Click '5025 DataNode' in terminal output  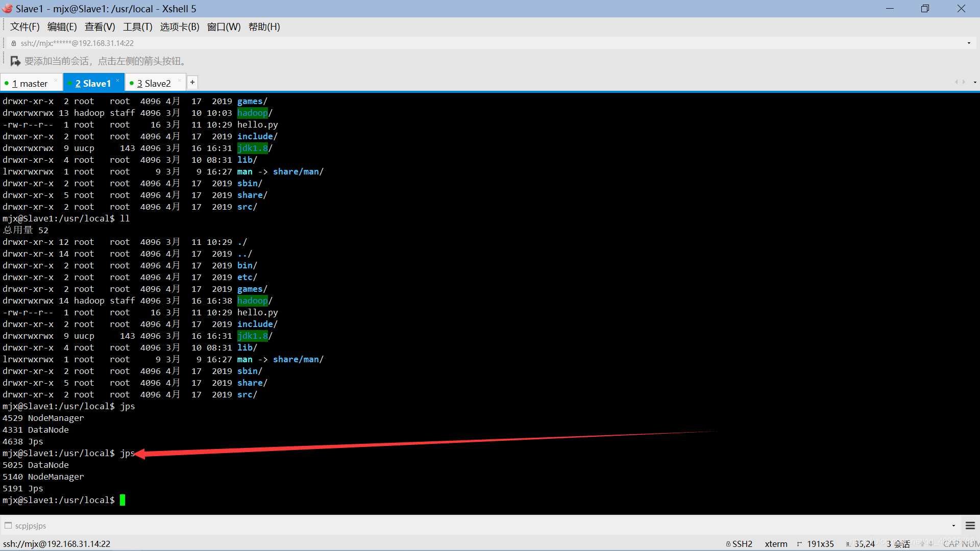coord(35,465)
